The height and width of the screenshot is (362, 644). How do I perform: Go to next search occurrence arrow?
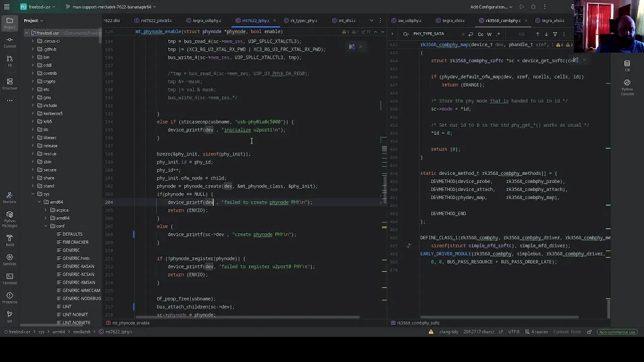coord(546,34)
